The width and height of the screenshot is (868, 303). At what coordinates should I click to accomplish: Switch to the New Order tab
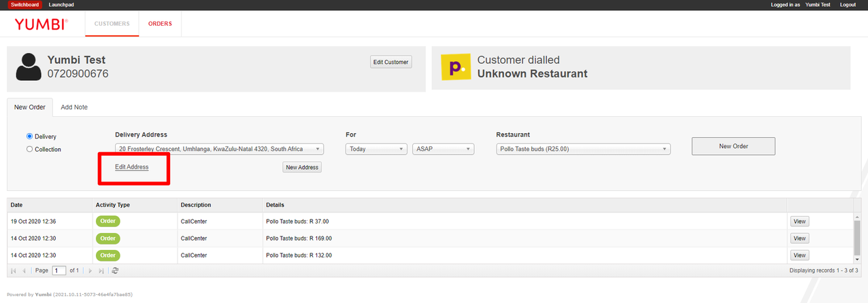[30, 107]
